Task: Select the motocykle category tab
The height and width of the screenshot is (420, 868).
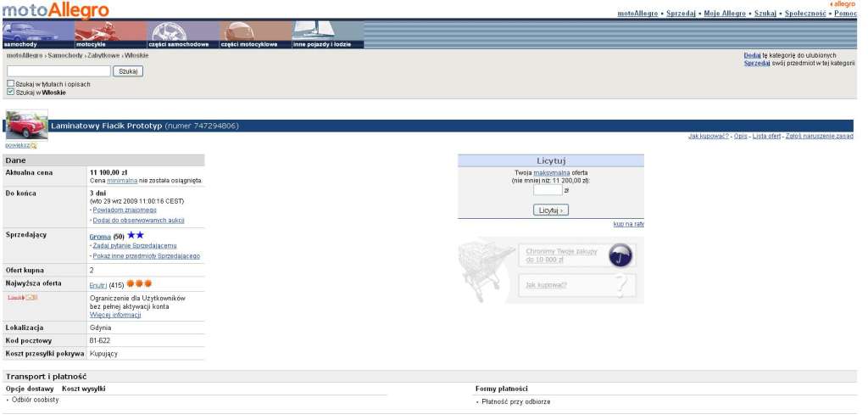Action: pos(111,34)
